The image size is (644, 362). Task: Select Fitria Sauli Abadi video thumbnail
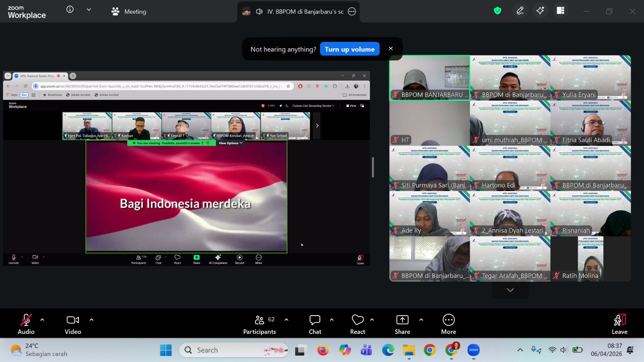[590, 123]
